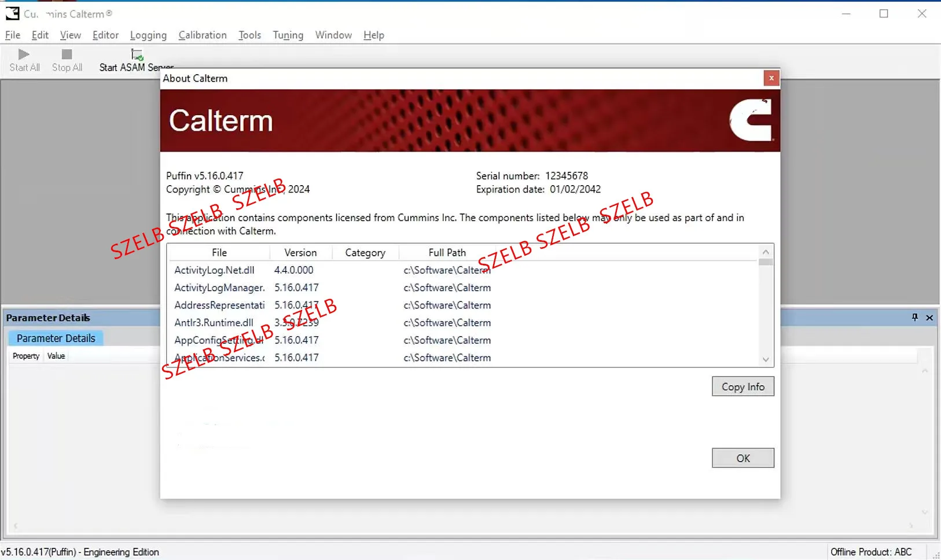The height and width of the screenshot is (560, 941).
Task: Close the About Calterm dialog
Action: tap(771, 78)
